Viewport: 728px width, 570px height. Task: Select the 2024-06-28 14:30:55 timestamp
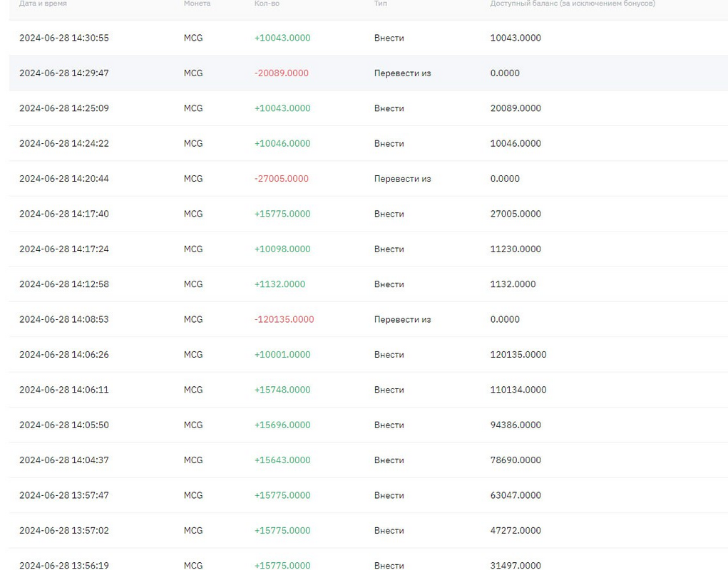click(x=64, y=38)
